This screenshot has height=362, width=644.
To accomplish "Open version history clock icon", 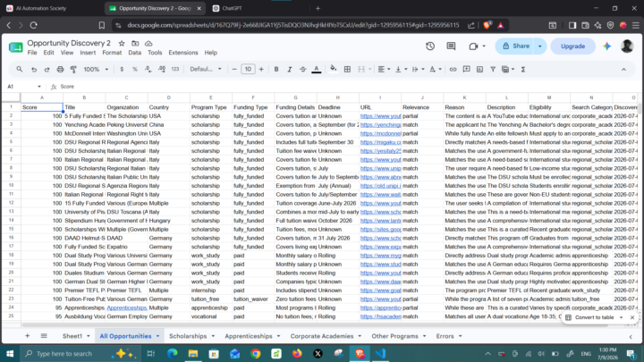I will pyautogui.click(x=430, y=46).
